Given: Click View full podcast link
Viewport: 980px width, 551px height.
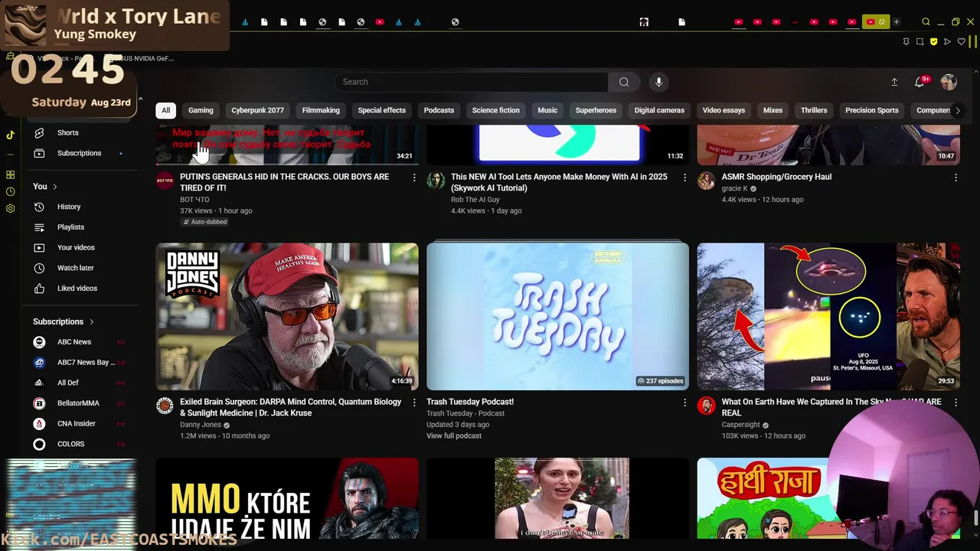Looking at the screenshot, I should (454, 435).
